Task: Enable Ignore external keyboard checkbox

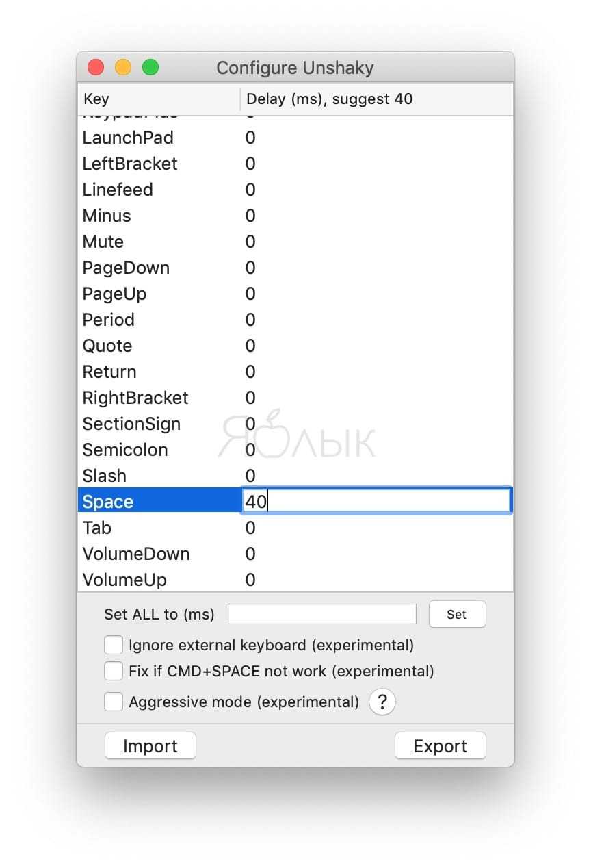Action: coord(114,646)
